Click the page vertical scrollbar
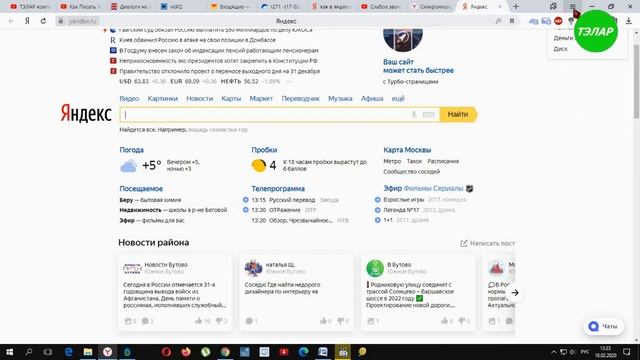The width and height of the screenshot is (640, 360). pyautogui.click(x=636, y=82)
